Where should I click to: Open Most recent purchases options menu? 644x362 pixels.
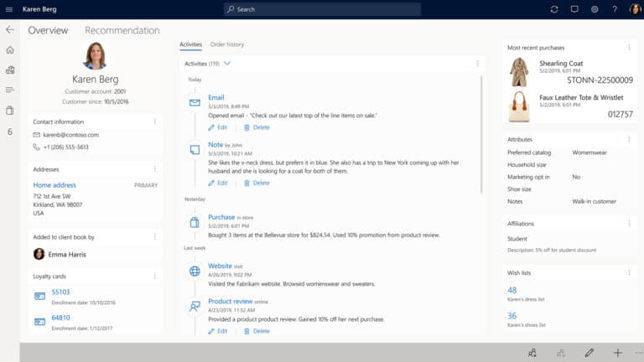629,47
